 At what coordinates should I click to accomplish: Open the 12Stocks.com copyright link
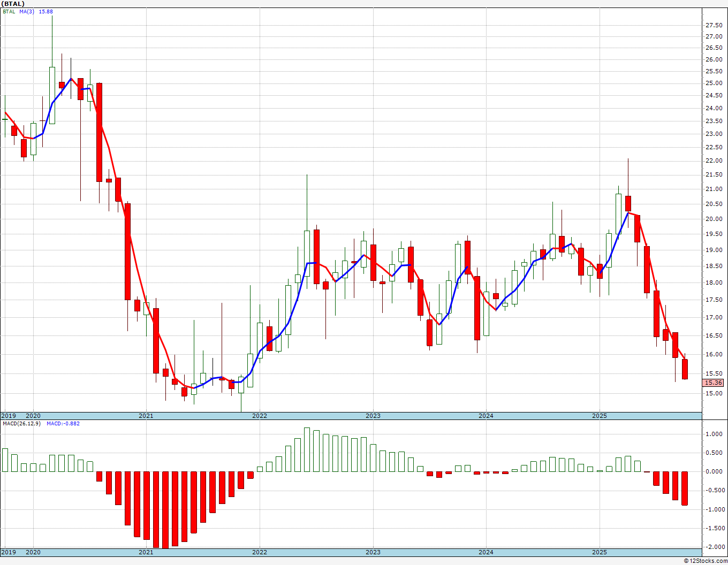(x=706, y=561)
